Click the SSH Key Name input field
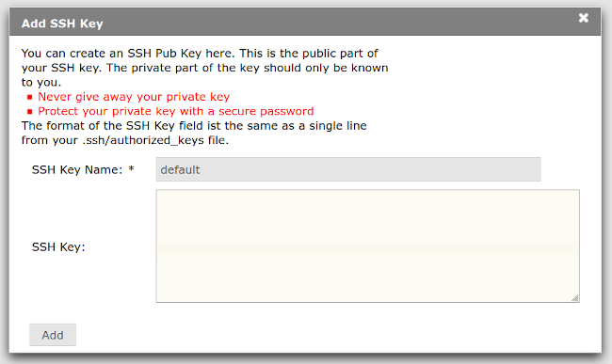 [348, 169]
